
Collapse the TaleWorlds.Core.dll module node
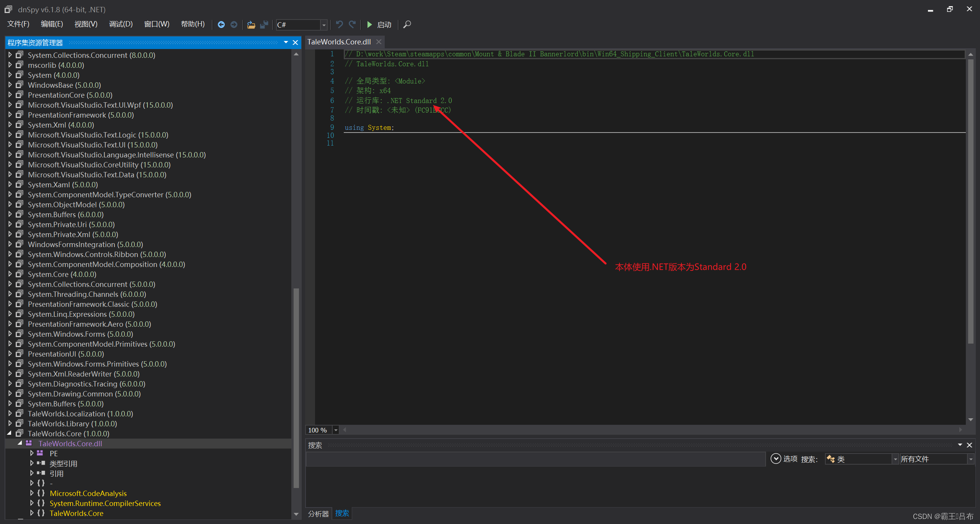point(20,443)
